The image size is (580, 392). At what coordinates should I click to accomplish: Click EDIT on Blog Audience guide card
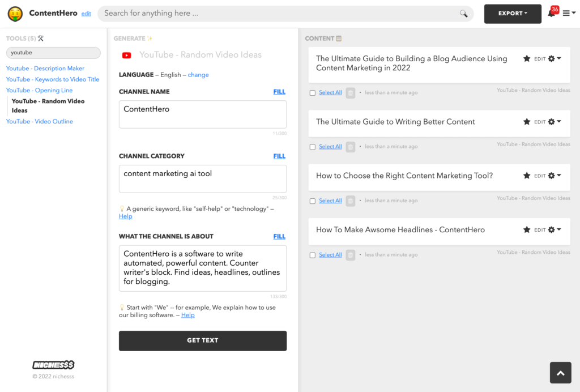point(540,59)
